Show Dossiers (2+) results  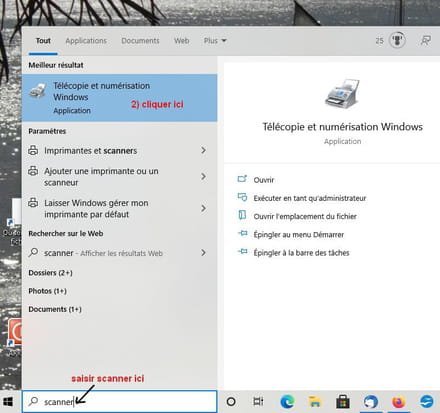50,273
